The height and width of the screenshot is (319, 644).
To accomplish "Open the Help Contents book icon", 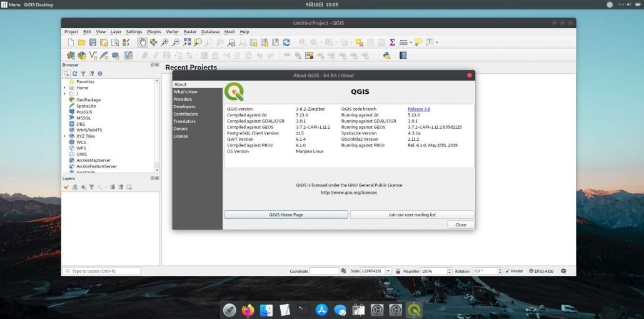I will 403,56.
